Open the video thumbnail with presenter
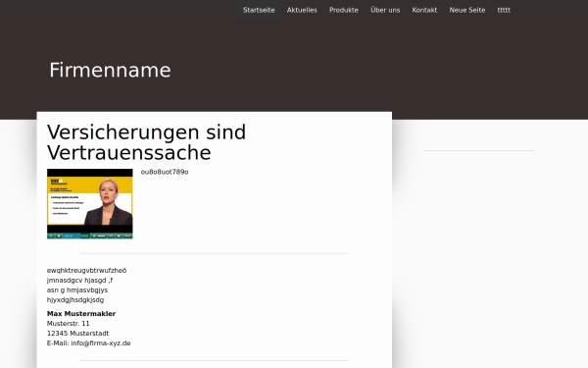This screenshot has width=588, height=368. tap(89, 204)
